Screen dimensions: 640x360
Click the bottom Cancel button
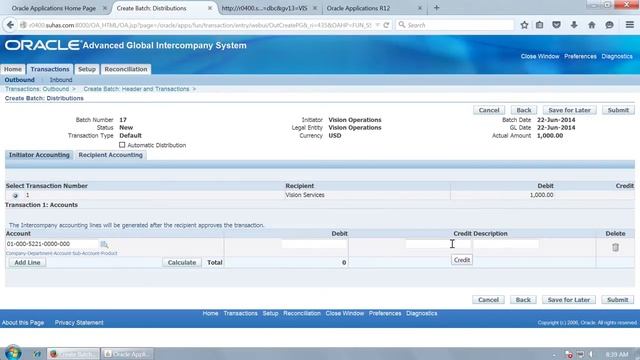point(488,300)
